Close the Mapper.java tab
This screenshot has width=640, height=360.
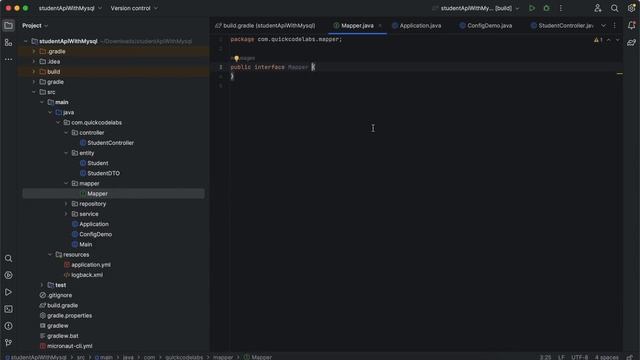(380, 25)
